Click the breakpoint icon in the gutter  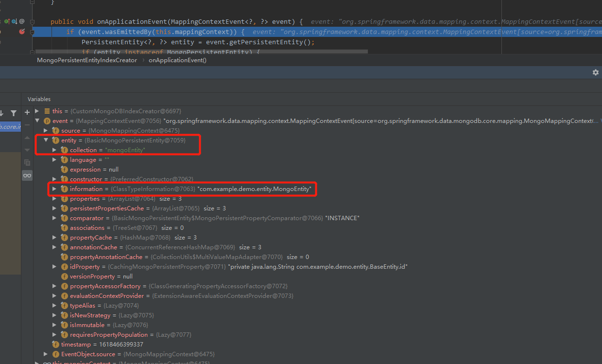[x=22, y=32]
